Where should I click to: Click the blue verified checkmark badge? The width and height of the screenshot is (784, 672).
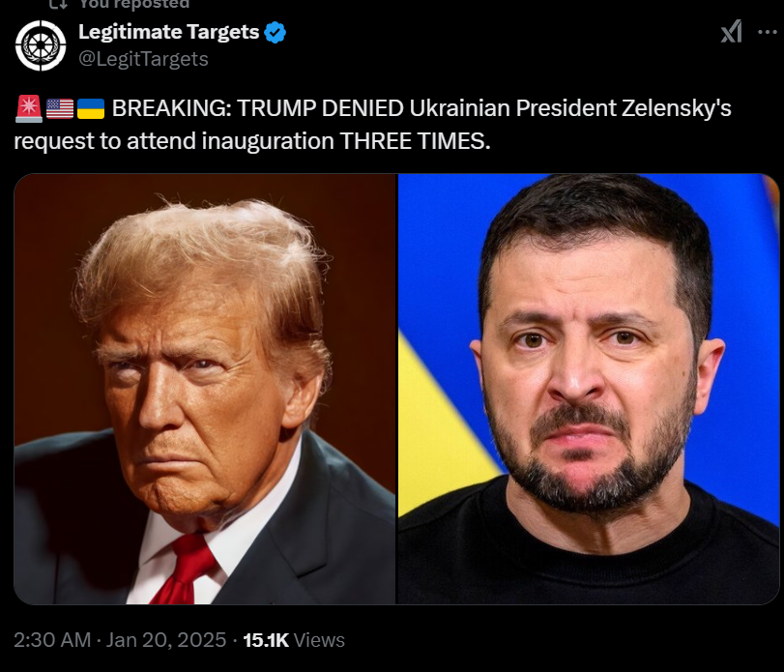(x=275, y=33)
